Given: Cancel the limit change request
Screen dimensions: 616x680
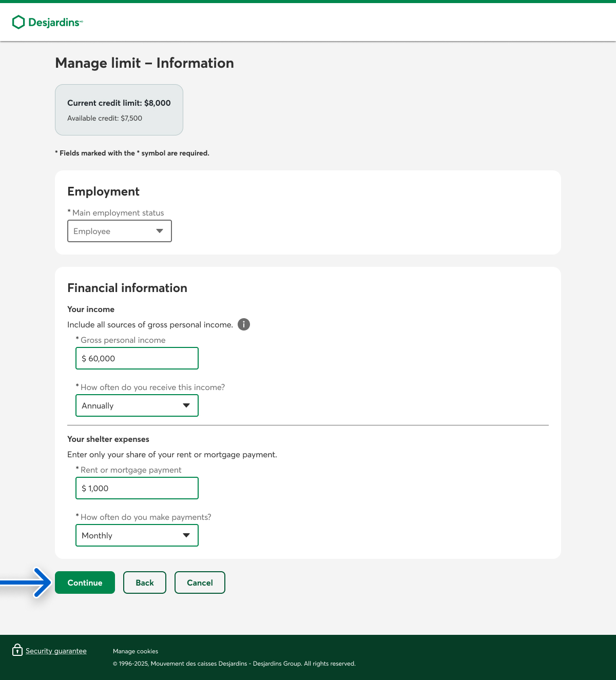Looking at the screenshot, I should 200,582.
